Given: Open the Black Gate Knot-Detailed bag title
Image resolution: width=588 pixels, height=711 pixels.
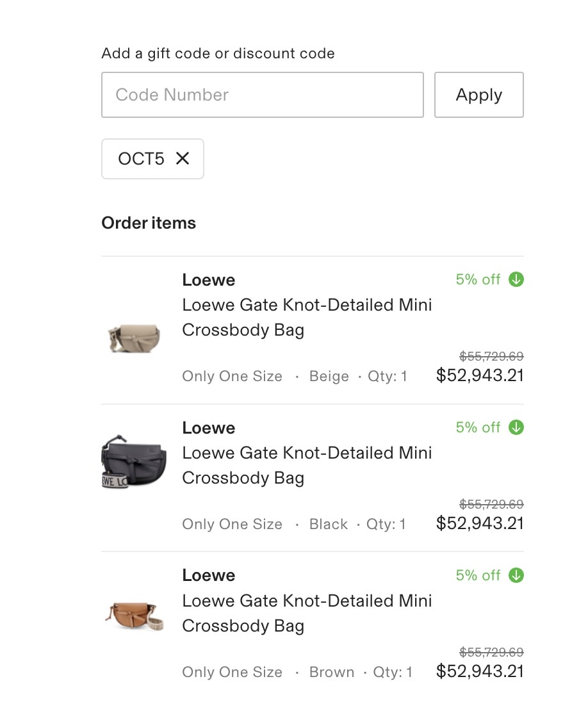Looking at the screenshot, I should pos(307,465).
